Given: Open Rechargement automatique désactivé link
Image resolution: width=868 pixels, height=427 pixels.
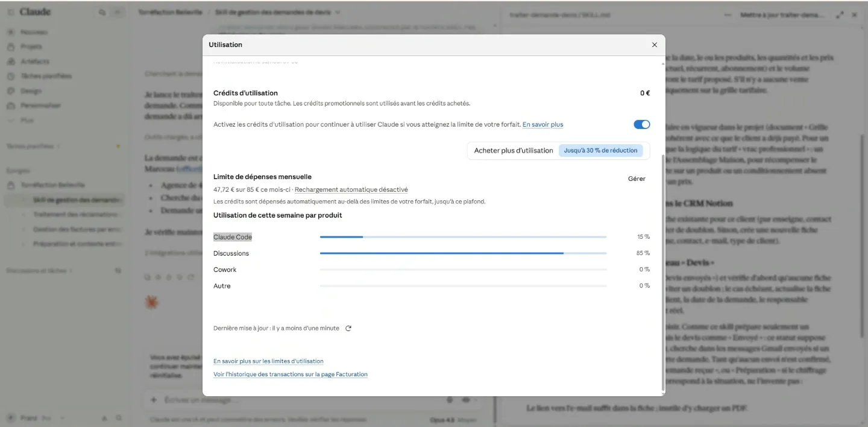Looking at the screenshot, I should [x=351, y=189].
